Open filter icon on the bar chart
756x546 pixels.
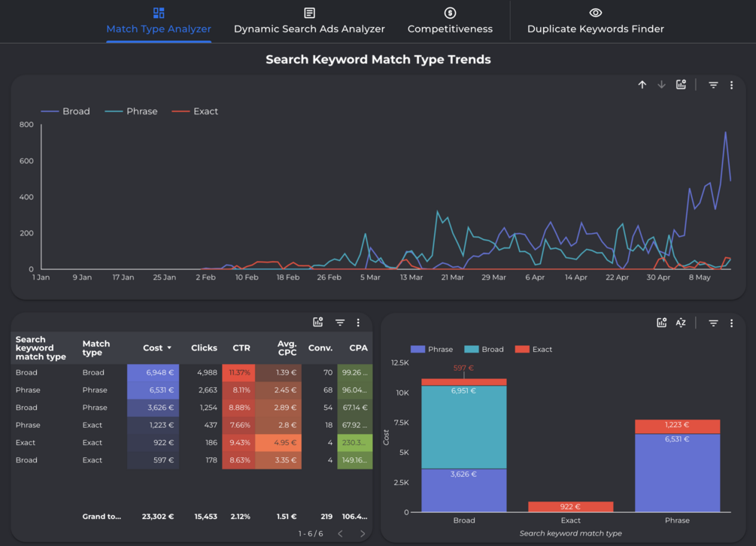tap(713, 323)
